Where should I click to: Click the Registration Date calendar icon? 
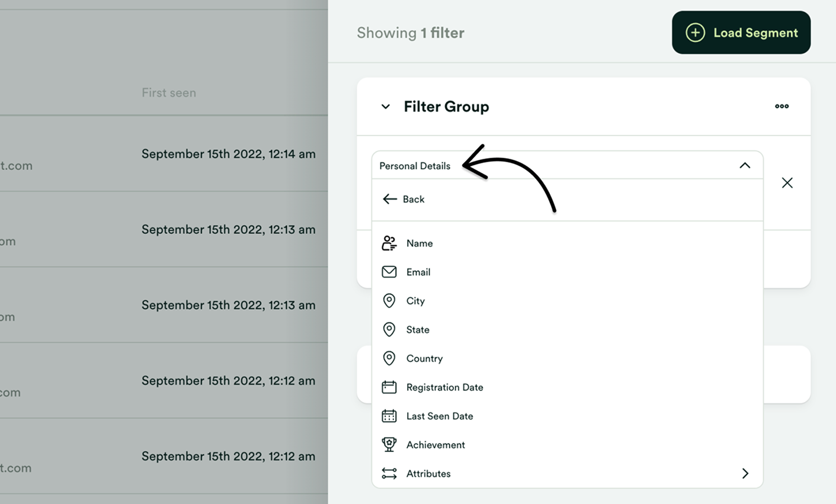[x=389, y=387]
